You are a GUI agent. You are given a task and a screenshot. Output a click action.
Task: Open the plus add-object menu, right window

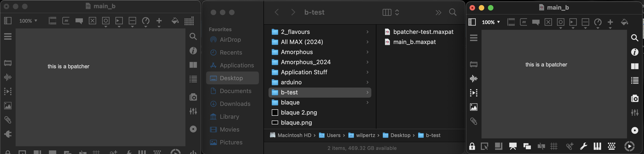[610, 24]
